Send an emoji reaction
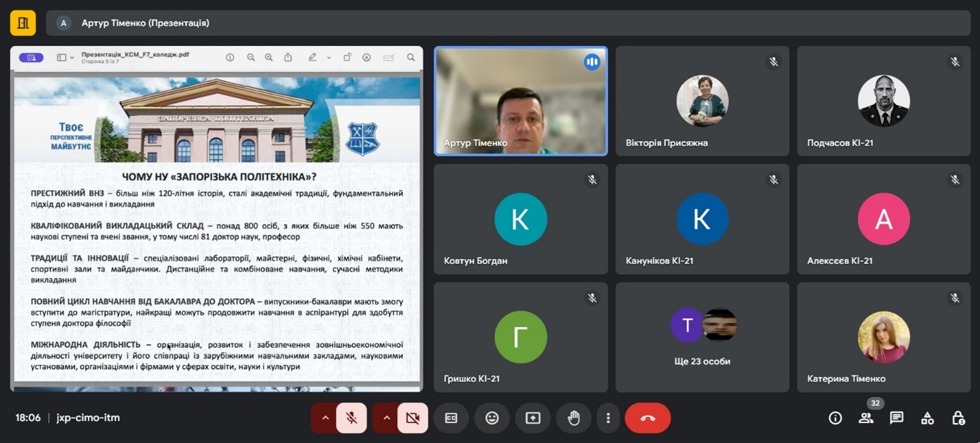Image resolution: width=980 pixels, height=443 pixels. click(492, 418)
